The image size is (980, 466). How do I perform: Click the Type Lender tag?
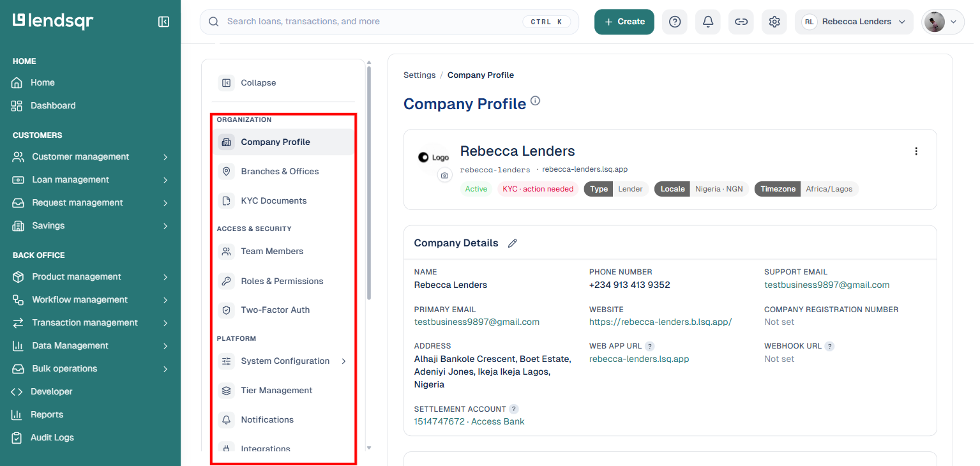tap(616, 189)
